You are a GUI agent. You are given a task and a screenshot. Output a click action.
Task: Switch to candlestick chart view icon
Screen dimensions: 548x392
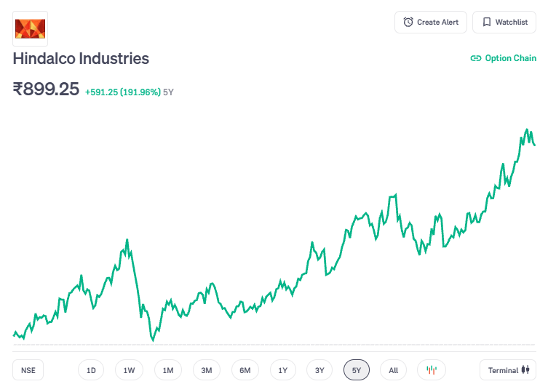coord(431,370)
